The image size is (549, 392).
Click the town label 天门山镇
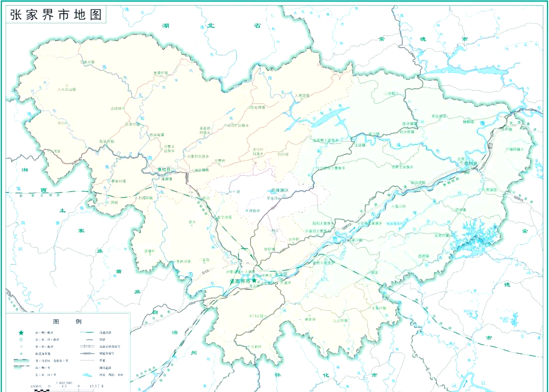(256, 316)
